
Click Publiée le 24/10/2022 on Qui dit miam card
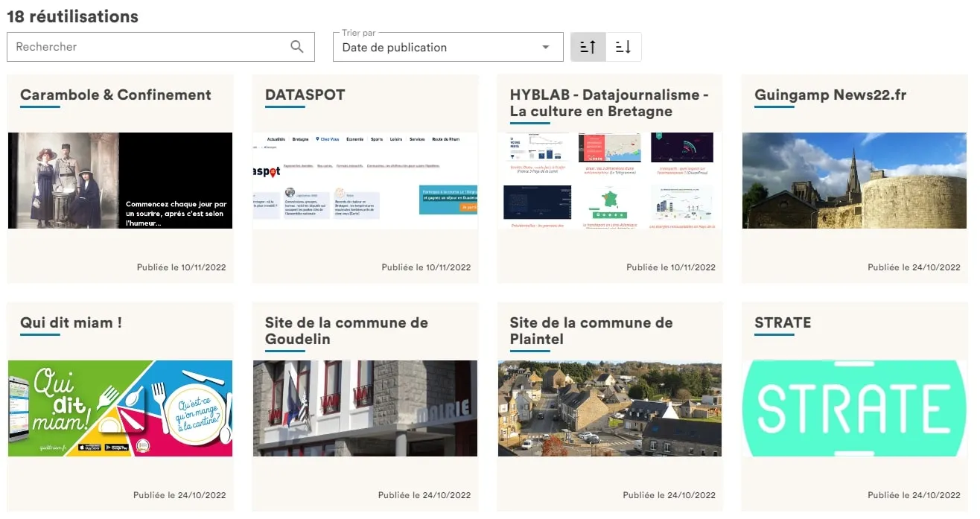(179, 495)
